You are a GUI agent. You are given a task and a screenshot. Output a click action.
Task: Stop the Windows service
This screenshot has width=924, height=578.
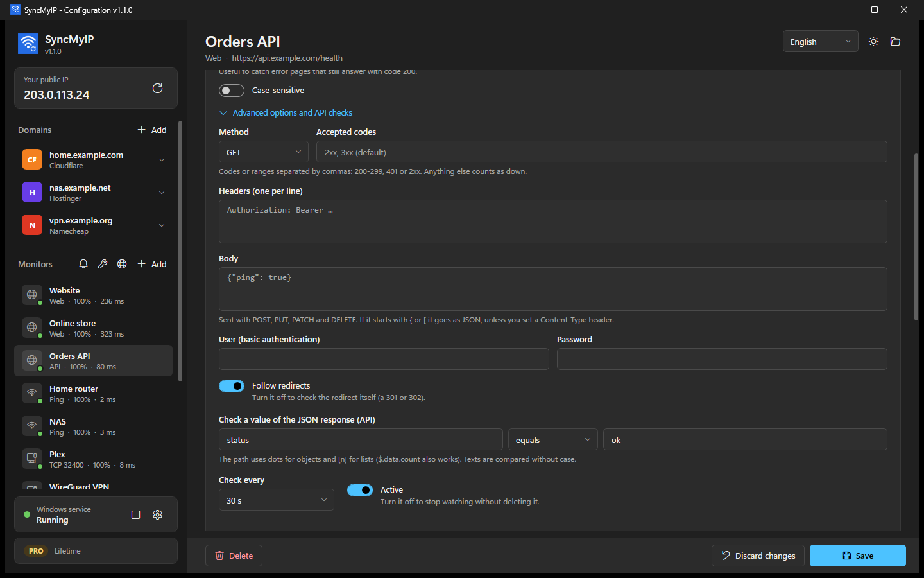[135, 514]
